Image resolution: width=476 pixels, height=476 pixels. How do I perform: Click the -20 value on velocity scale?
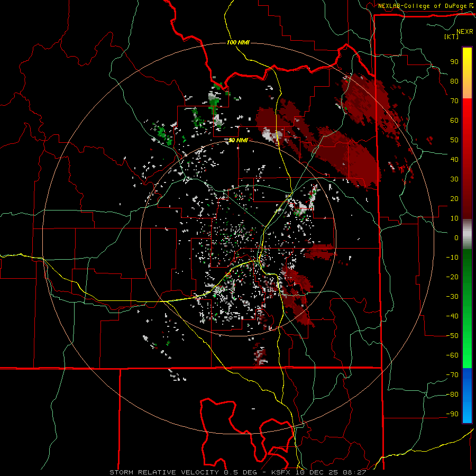(x=452, y=277)
